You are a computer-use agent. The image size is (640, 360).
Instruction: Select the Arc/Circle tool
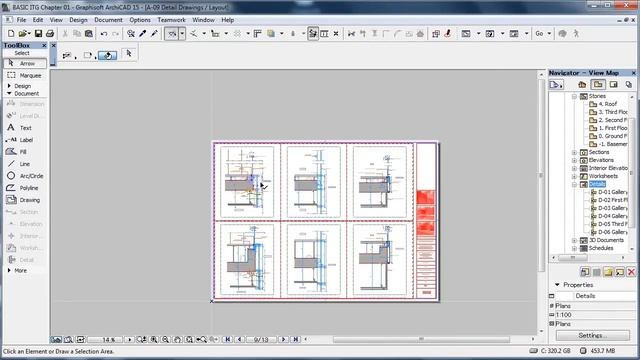tap(25, 176)
